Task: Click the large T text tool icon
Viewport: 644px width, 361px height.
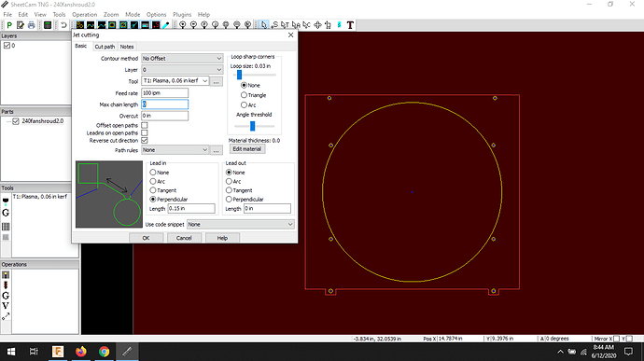Action: pyautogui.click(x=350, y=25)
